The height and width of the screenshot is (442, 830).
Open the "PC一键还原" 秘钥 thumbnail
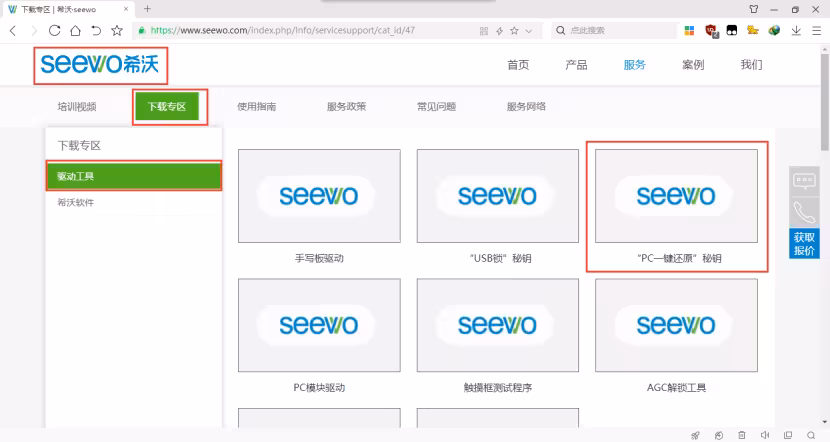pyautogui.click(x=676, y=196)
